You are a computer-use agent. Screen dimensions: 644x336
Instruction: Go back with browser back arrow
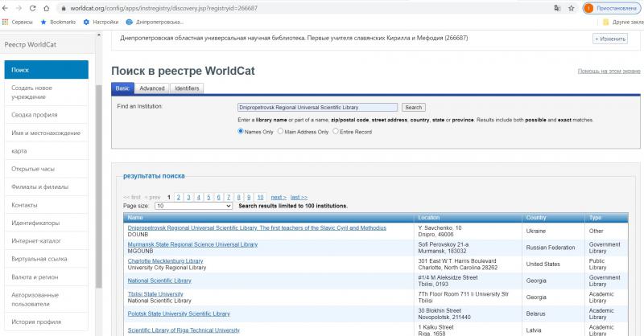[5, 8]
